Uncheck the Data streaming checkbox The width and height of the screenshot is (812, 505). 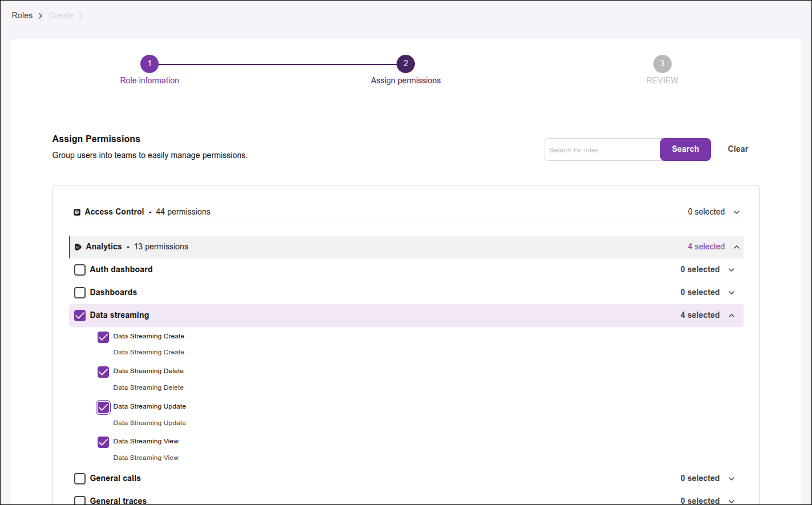(x=80, y=315)
